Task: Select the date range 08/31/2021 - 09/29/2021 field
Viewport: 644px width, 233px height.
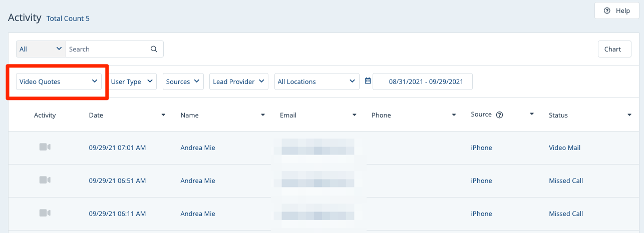Action: 426,81
